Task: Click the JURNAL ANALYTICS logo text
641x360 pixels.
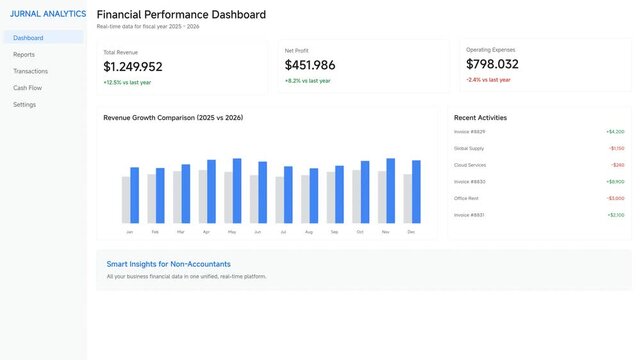Action: (48, 14)
